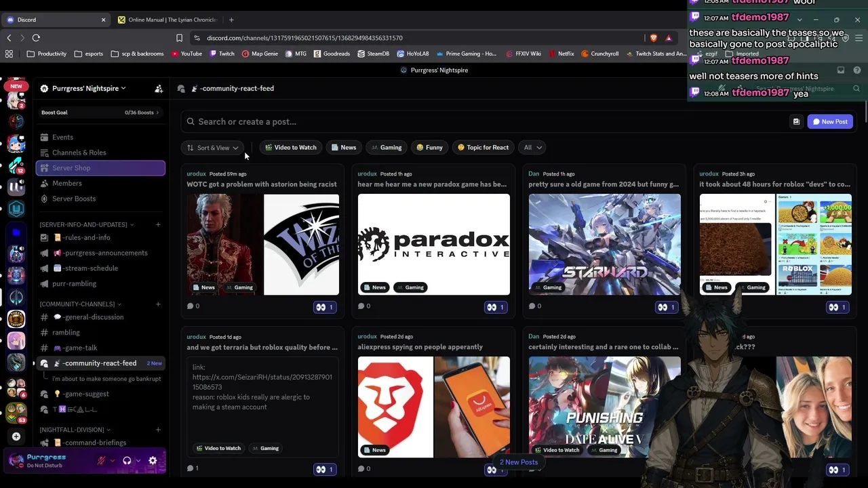Image resolution: width=868 pixels, height=488 pixels.
Task: Toggle eyes reaction on the paradox game post
Action: (496, 307)
